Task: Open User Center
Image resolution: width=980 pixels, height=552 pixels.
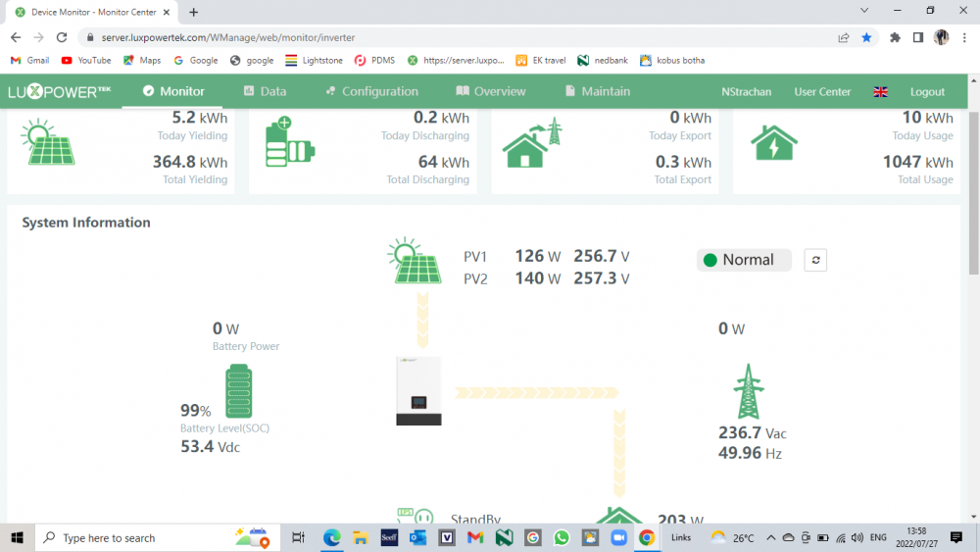Action: 822,92
